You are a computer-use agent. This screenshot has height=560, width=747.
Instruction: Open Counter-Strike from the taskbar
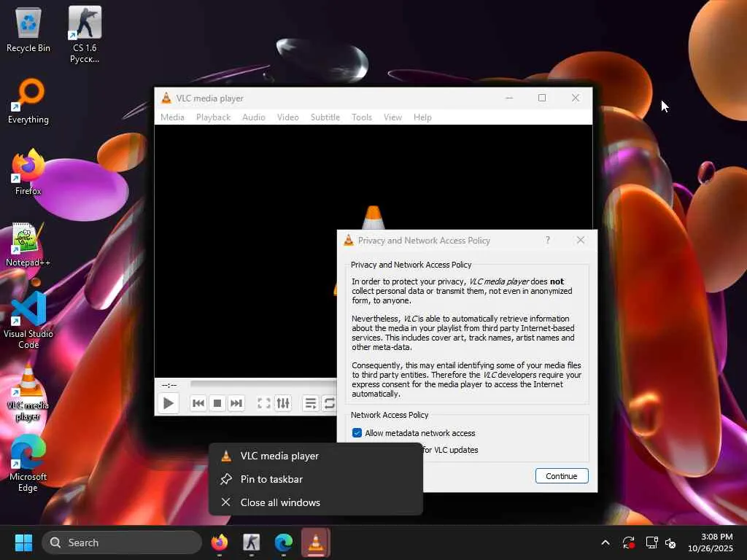coord(252,542)
